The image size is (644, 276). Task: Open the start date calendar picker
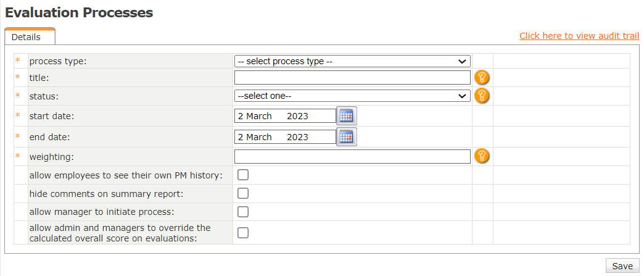coord(347,116)
